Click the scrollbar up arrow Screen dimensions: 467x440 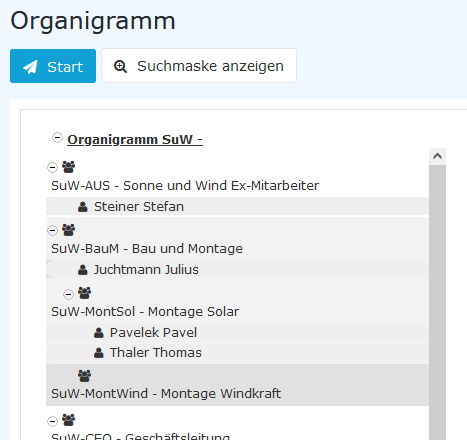(x=437, y=156)
